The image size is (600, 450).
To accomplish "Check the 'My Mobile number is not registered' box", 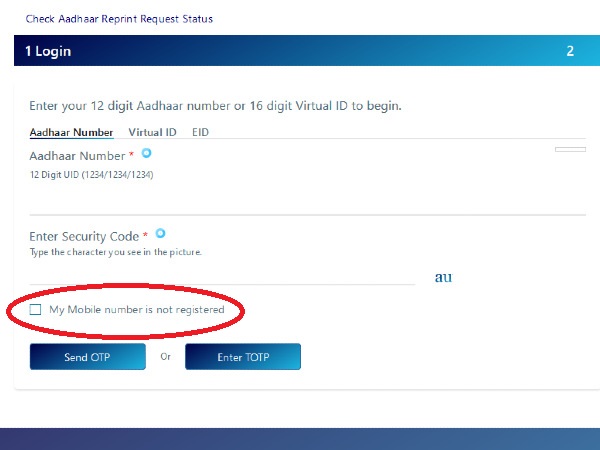I will tap(36, 310).
